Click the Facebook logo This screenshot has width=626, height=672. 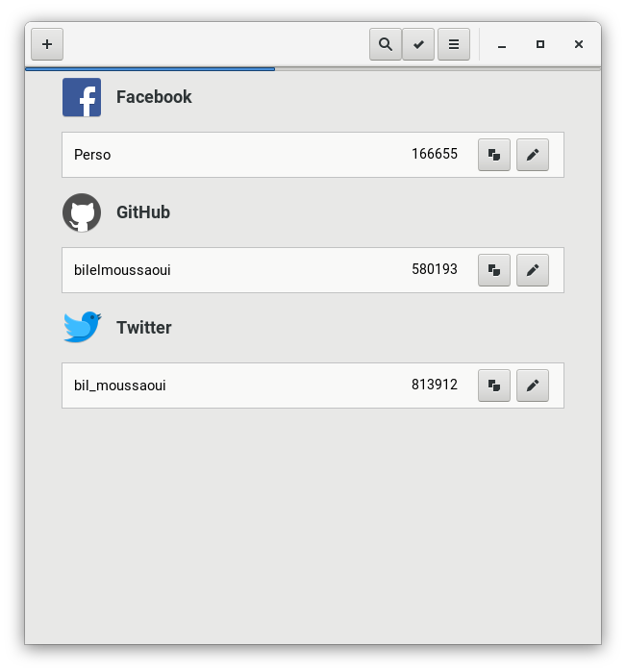(x=82, y=97)
